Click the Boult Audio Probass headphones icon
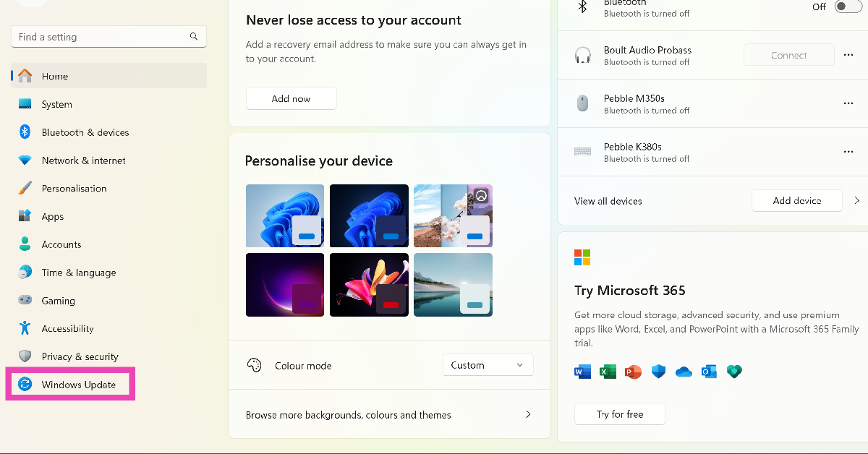This screenshot has height=454, width=868. point(582,56)
